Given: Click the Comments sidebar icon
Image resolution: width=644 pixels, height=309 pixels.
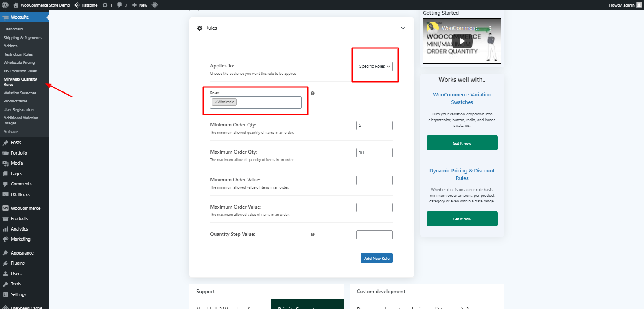Looking at the screenshot, I should pos(5,184).
